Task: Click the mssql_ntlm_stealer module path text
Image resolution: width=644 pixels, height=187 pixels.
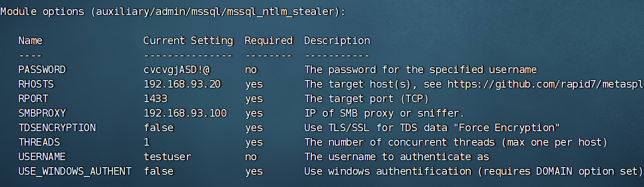Action: [x=214, y=12]
